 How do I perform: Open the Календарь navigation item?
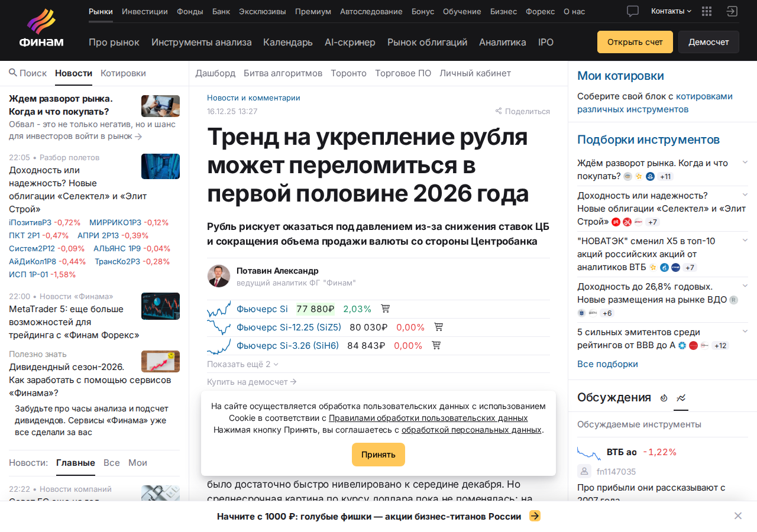point(288,42)
